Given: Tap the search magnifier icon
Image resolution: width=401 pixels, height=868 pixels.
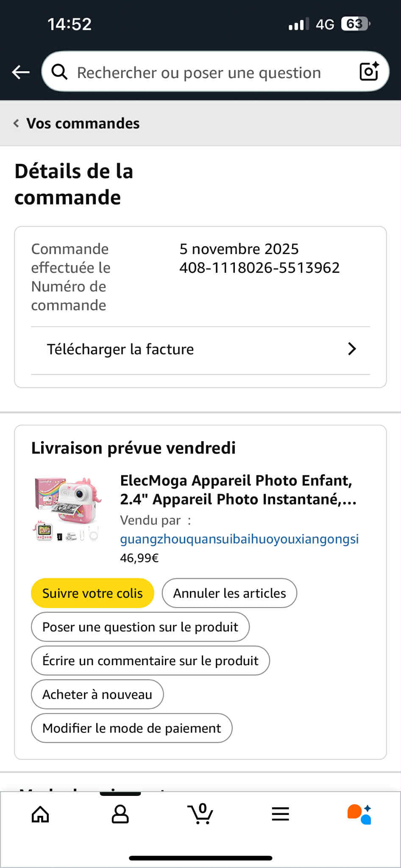Looking at the screenshot, I should [59, 72].
